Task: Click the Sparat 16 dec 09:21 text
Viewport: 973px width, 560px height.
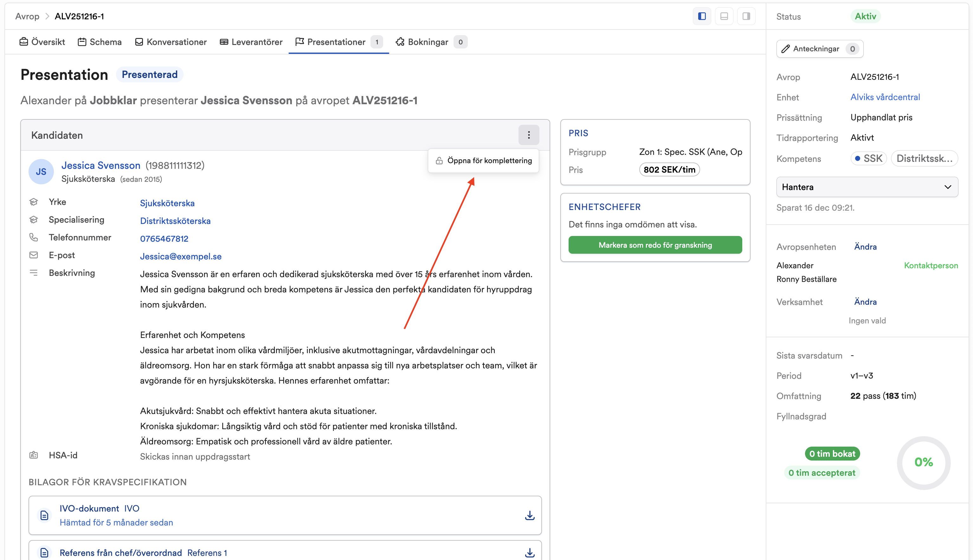Action: (815, 208)
